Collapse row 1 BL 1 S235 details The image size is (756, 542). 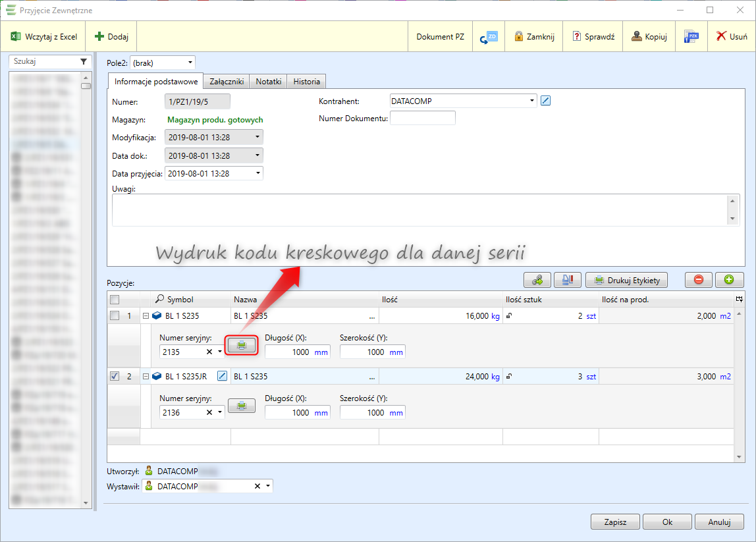[146, 316]
